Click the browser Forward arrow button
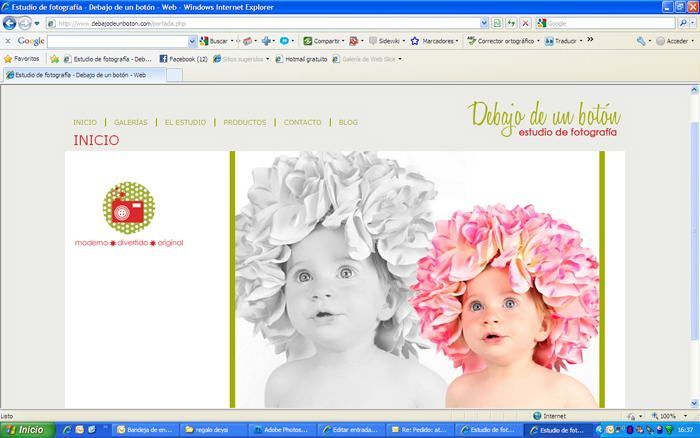This screenshot has width=700, height=438. click(x=25, y=23)
